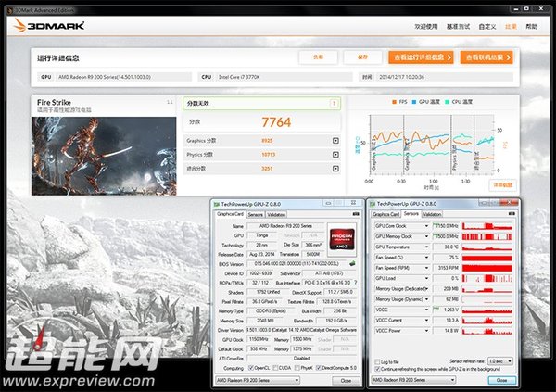
Task: Open the GPU Core Clock sensor dropdown
Action: tap(426, 226)
